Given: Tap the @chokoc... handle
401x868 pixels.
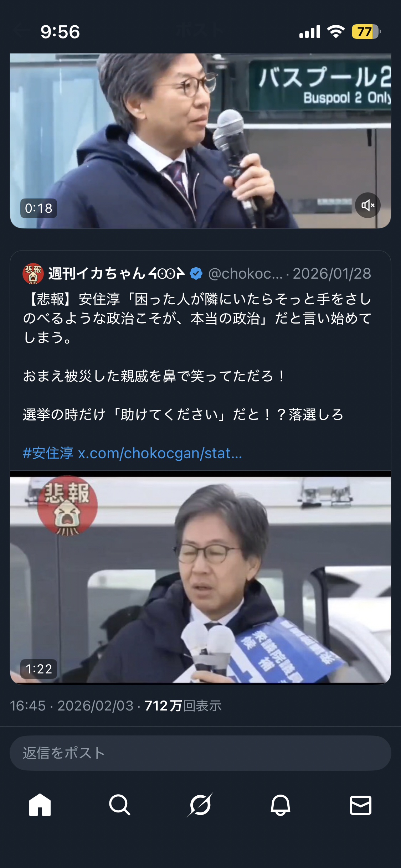Looking at the screenshot, I should tap(245, 274).
